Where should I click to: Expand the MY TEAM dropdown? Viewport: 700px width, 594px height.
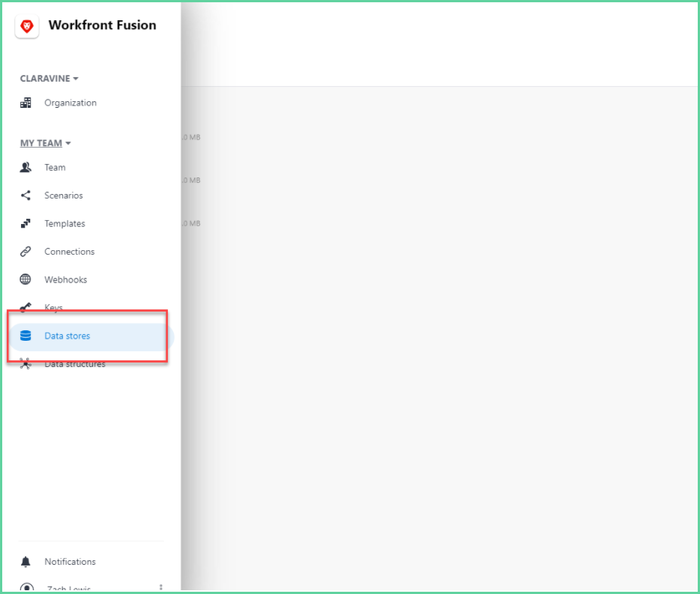click(45, 143)
